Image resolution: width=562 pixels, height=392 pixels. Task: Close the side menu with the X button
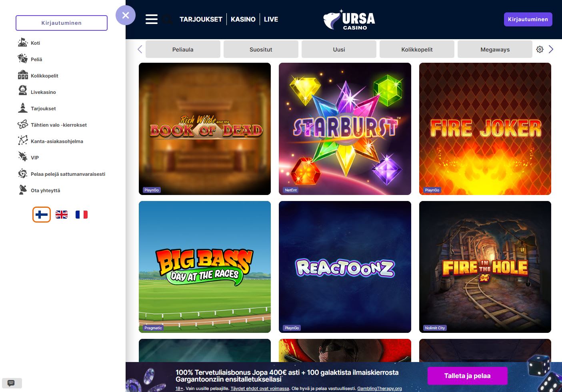[x=126, y=15]
